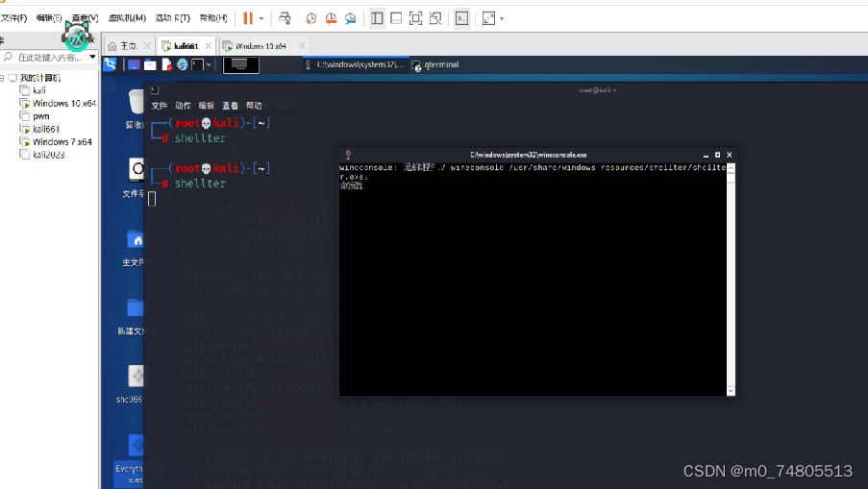
Task: Switch to wineconsole taskbar window button
Action: [x=355, y=64]
